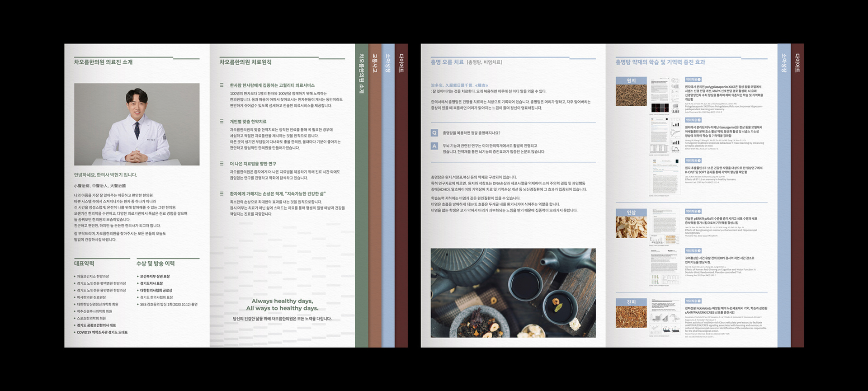The width and height of the screenshot is (868, 391).
Task: Click paper thumbnail beside tenuigenin description
Action: coord(665,136)
